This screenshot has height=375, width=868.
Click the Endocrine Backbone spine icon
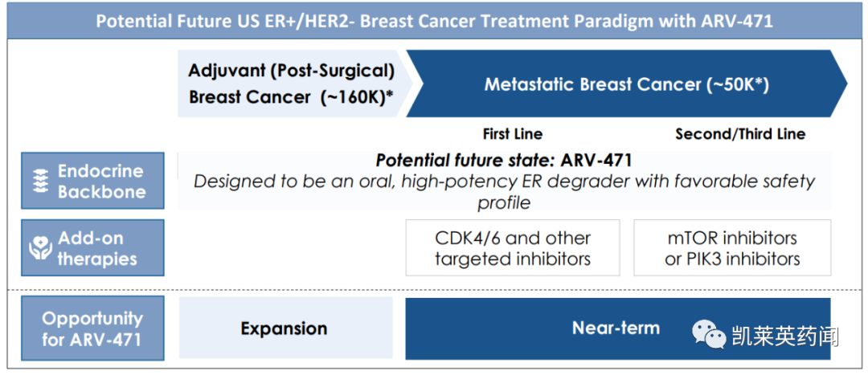(x=40, y=181)
